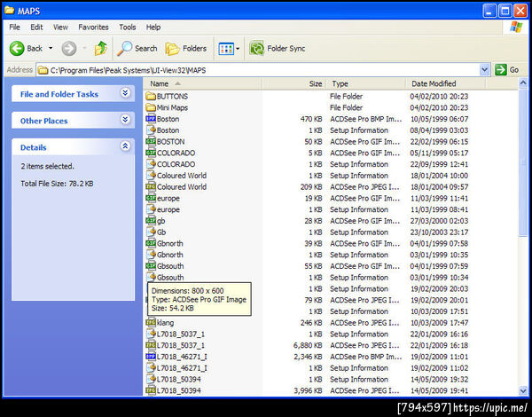Select the Boston BMP image icon

click(151, 119)
